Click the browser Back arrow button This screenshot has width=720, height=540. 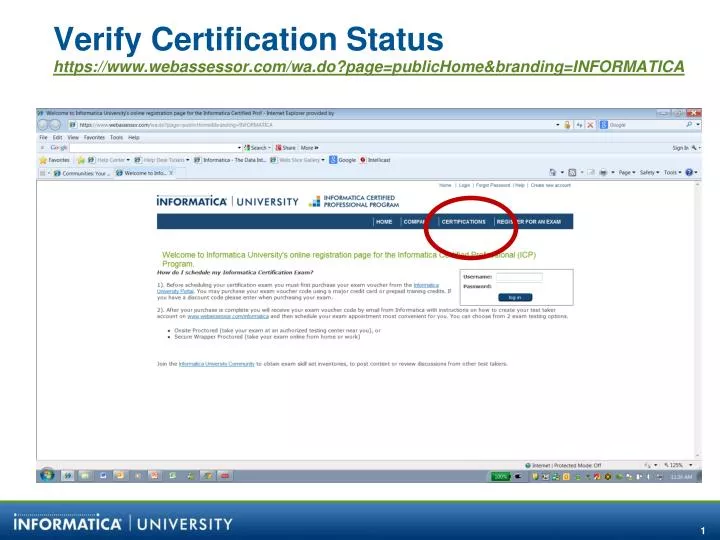click(x=43, y=124)
